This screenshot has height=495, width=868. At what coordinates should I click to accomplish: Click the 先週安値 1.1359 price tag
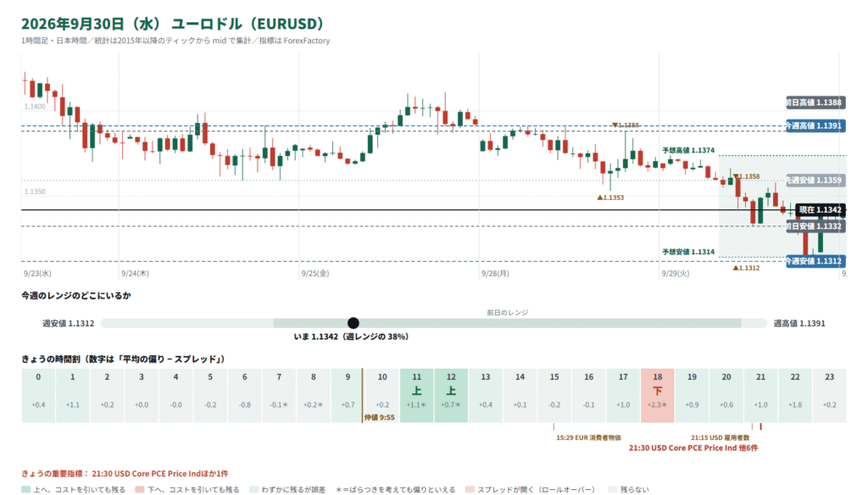(815, 180)
